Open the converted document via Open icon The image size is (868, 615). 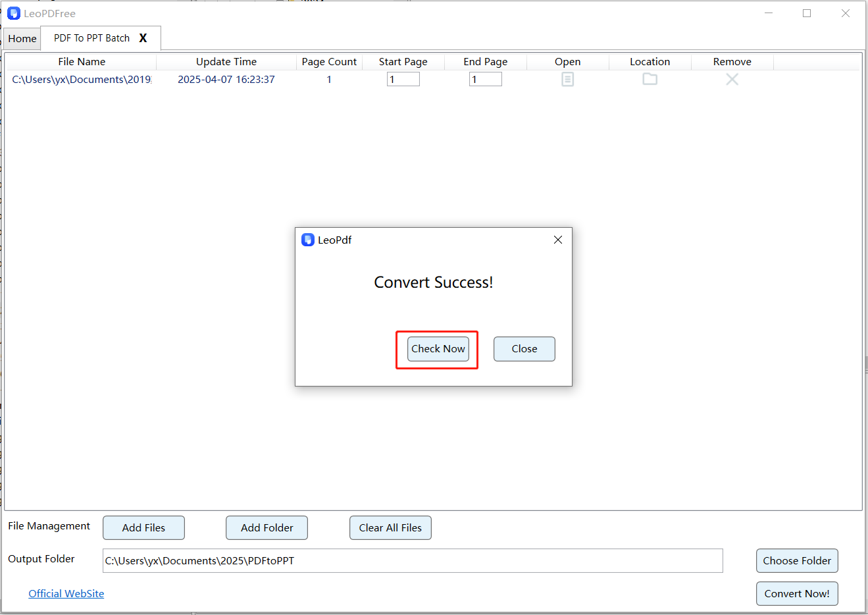(x=567, y=78)
